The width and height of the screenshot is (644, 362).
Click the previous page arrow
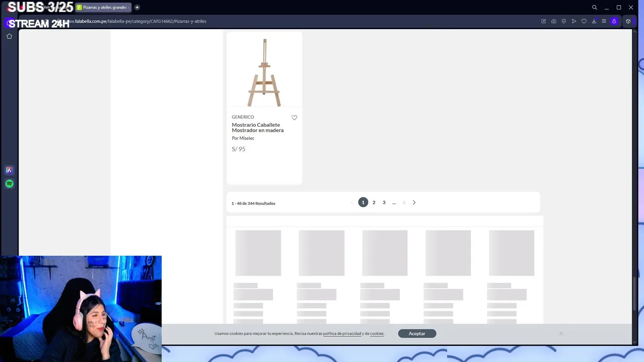(352, 202)
